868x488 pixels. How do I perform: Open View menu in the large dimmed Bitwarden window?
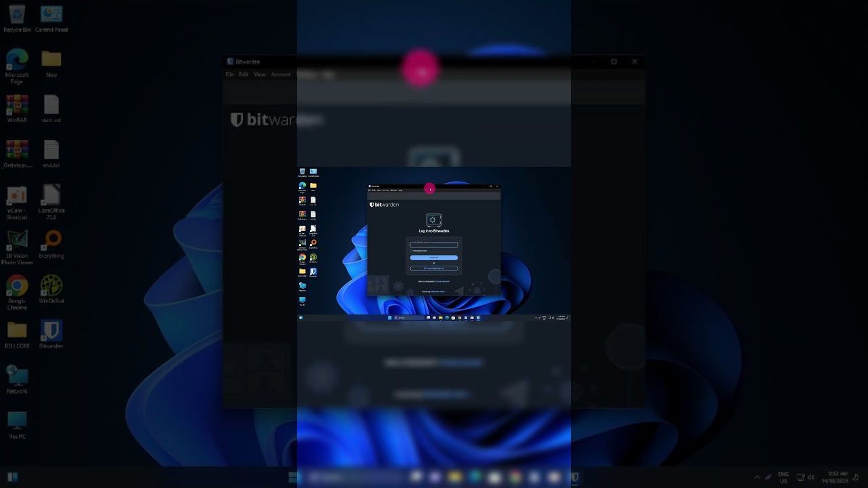click(x=260, y=75)
